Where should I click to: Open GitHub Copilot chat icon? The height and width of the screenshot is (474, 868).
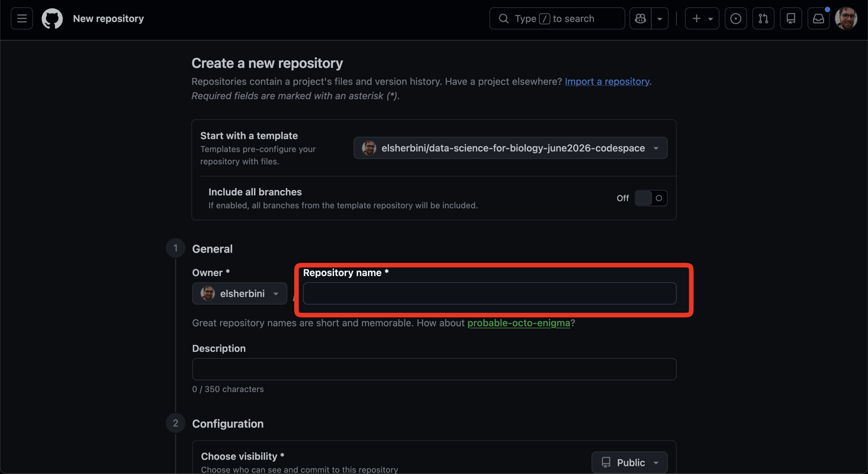(x=641, y=19)
